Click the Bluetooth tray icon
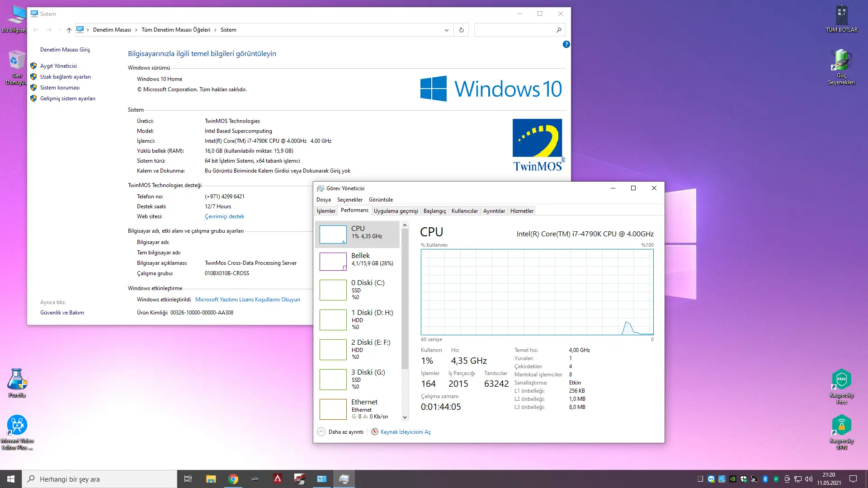 pos(765,479)
